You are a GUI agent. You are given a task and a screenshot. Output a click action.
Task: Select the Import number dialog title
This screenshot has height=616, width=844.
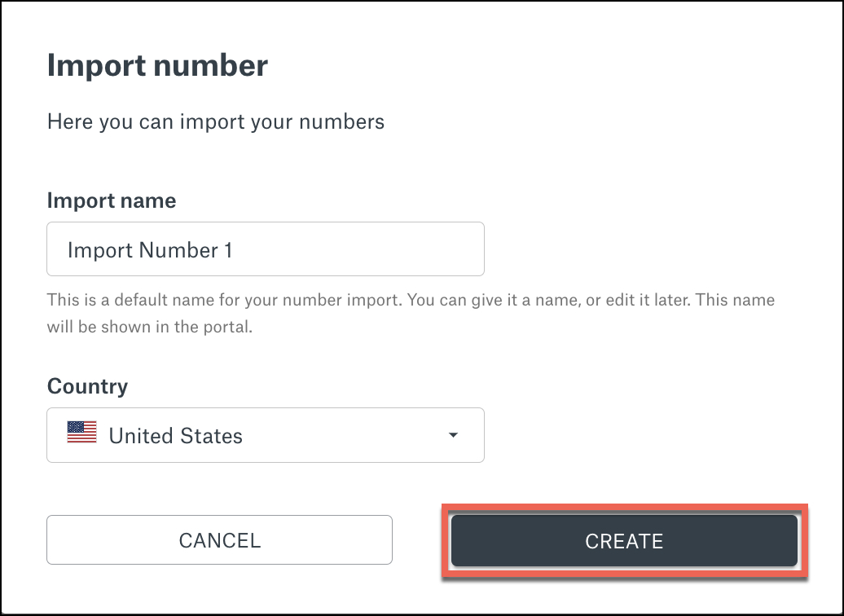coord(157,65)
